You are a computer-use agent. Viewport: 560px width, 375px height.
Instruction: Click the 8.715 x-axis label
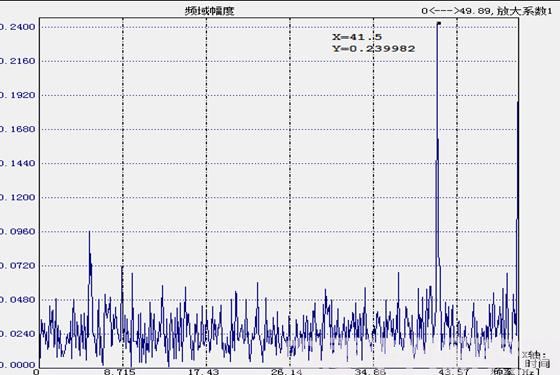[x=120, y=372]
